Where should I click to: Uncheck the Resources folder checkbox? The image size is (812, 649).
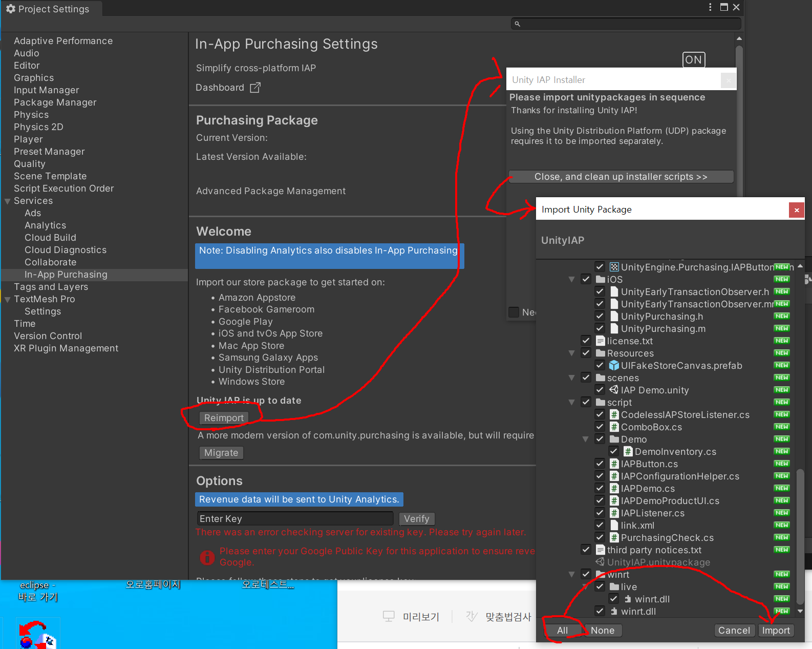pyautogui.click(x=586, y=353)
